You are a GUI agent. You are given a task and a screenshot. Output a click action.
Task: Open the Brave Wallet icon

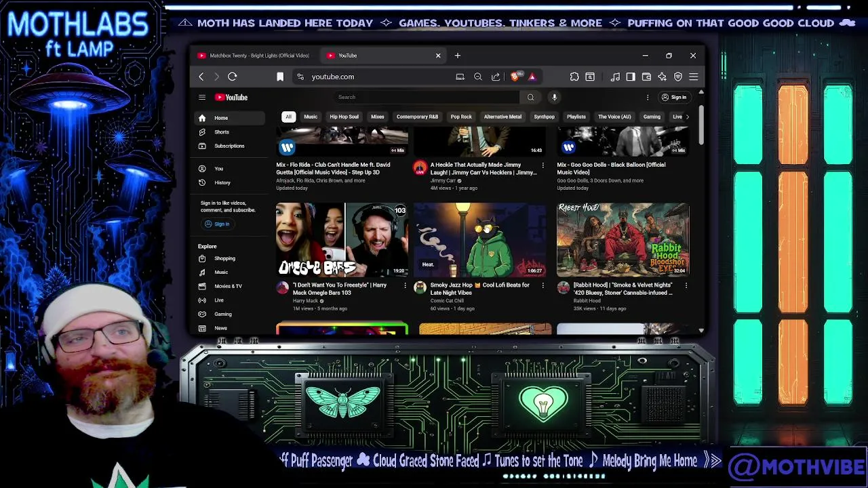pyautogui.click(x=646, y=77)
